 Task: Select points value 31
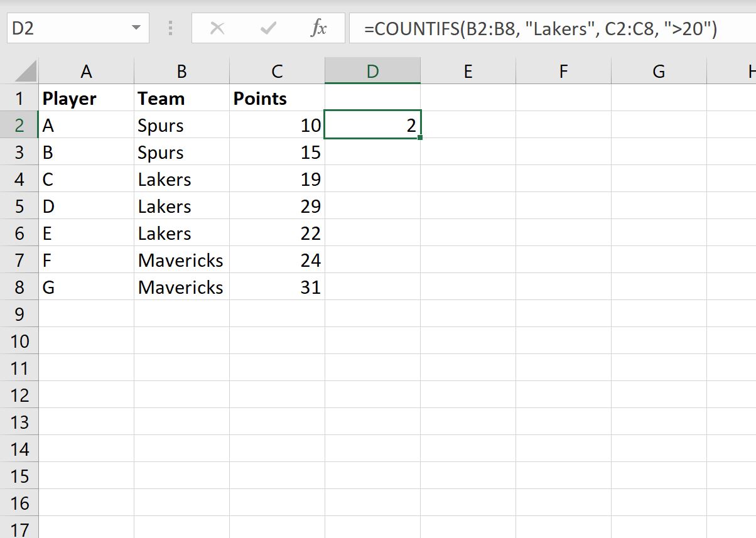[x=277, y=287]
